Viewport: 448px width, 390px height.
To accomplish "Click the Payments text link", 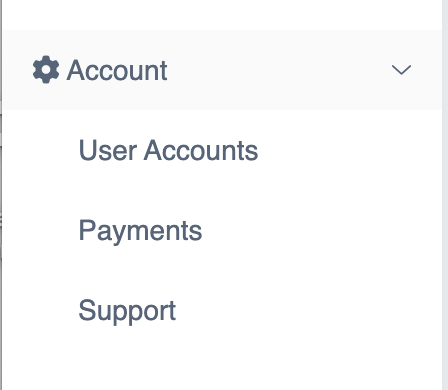I will click(x=140, y=231).
